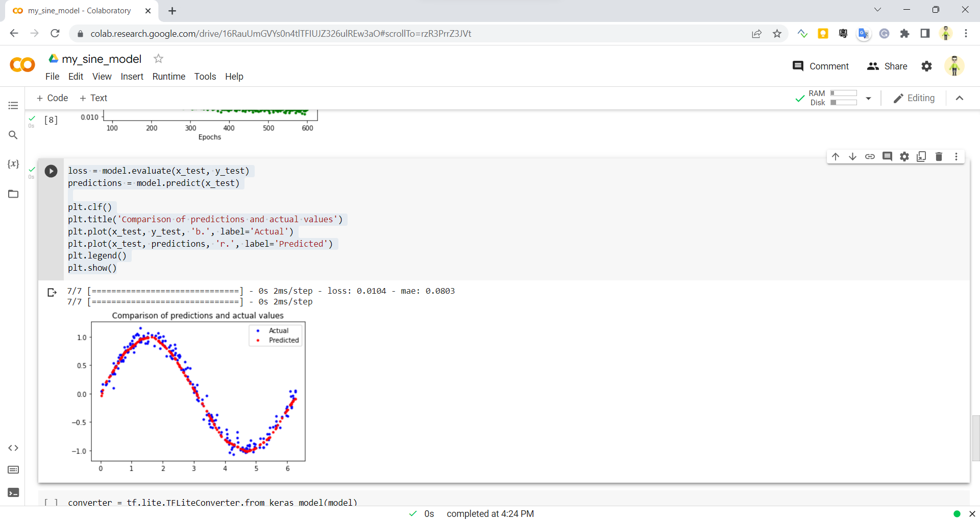Open the code snippets icon
Screen dimensions: 980x521
click(13, 448)
